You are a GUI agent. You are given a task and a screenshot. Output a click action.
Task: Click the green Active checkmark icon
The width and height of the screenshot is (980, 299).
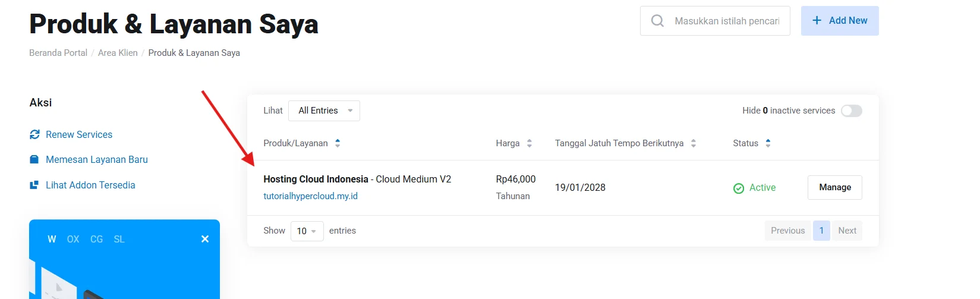(x=739, y=188)
